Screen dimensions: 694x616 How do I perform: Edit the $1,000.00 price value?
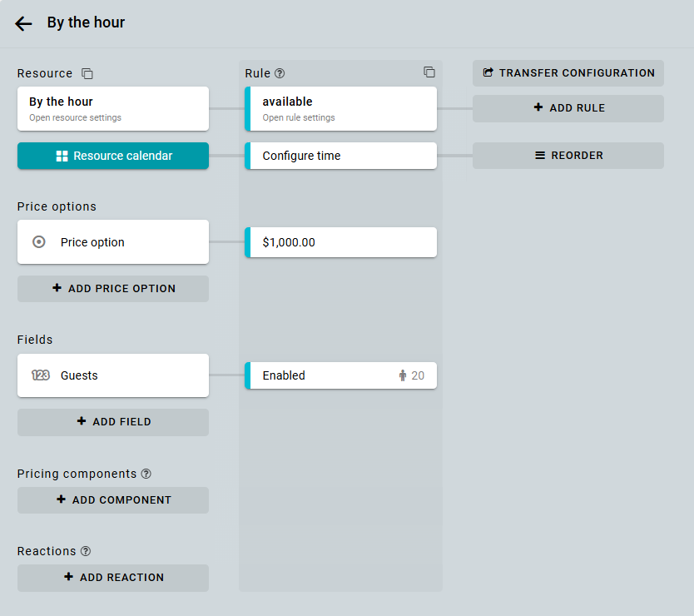[x=341, y=242]
